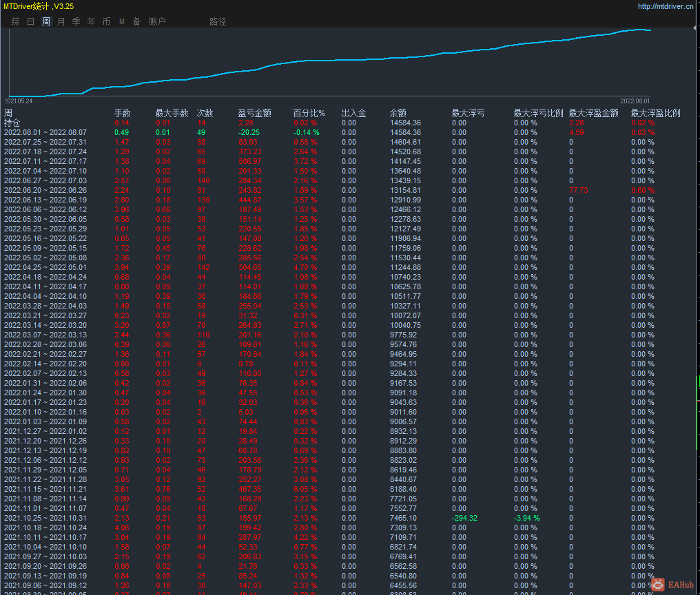Click the blue balance curve chart
700x595 pixels.
(x=329, y=63)
